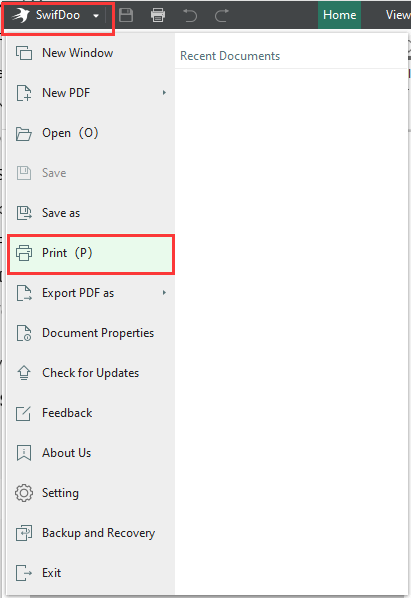Click the Feedback pencil icon
Screen dimensions: 411x598
24,413
